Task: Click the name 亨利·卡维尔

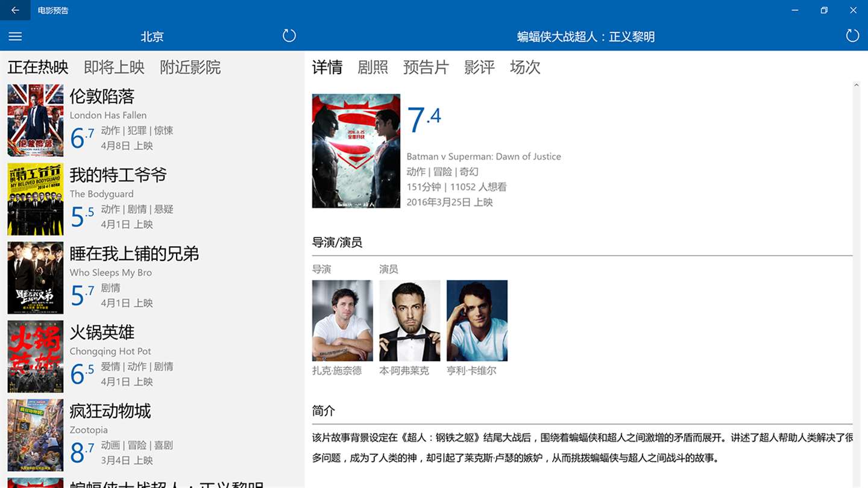Action: [x=471, y=371]
